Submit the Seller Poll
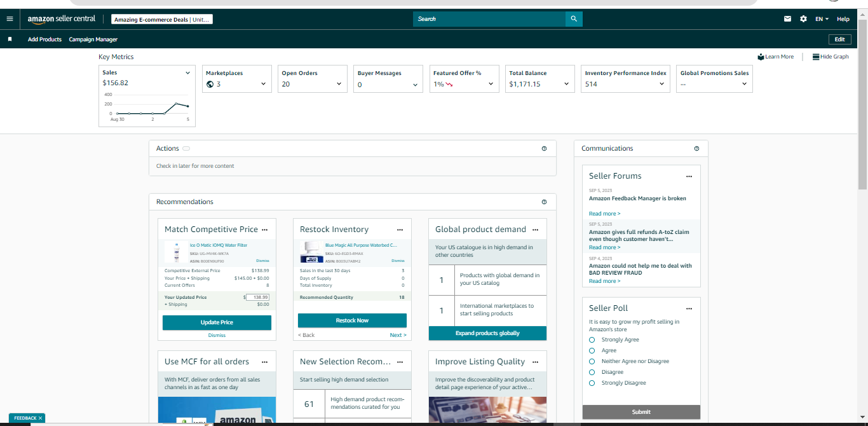868x426 pixels. [x=641, y=412]
